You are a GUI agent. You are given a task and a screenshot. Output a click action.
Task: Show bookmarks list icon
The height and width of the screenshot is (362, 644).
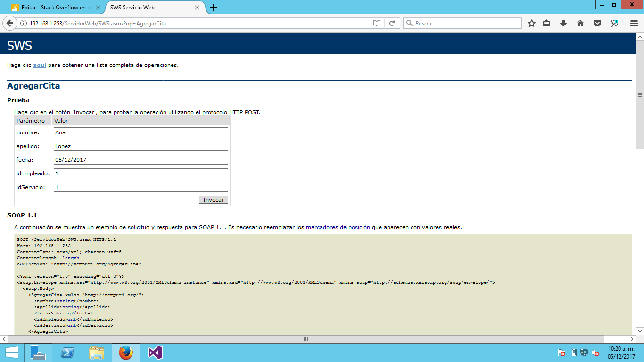(x=546, y=23)
